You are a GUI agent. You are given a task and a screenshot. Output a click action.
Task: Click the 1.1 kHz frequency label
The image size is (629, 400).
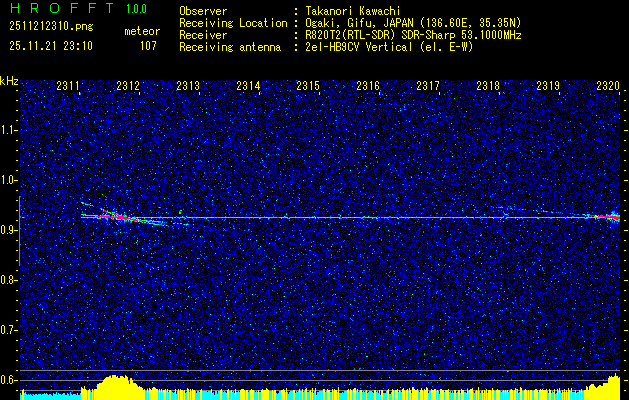coord(9,130)
